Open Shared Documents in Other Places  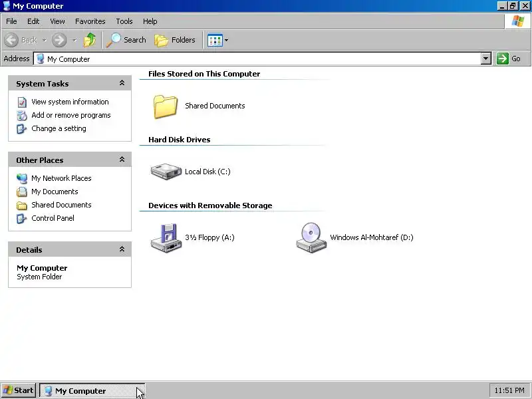(61, 205)
